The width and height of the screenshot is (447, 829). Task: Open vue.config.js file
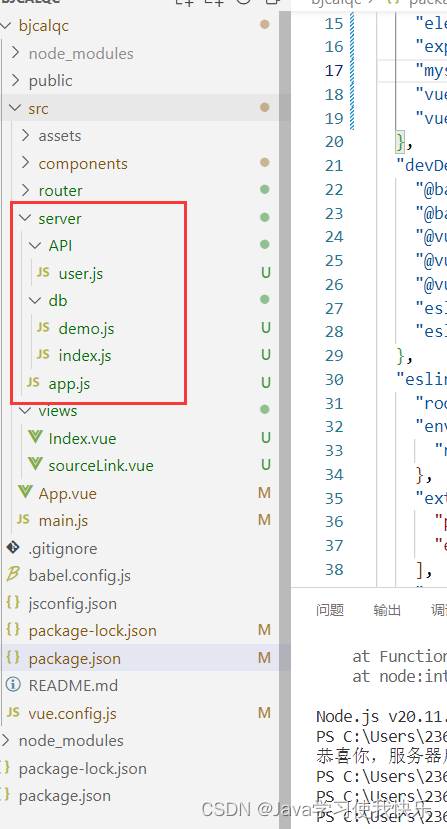[x=72, y=714]
